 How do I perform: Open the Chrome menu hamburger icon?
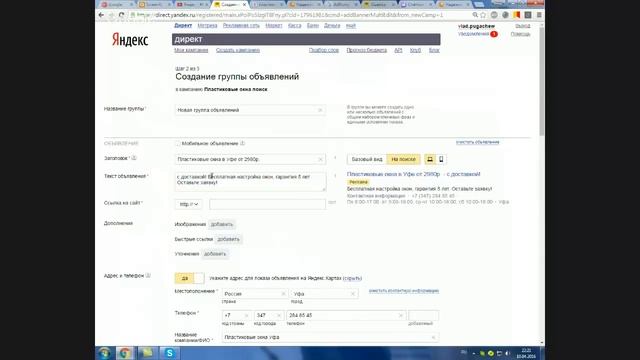click(539, 15)
